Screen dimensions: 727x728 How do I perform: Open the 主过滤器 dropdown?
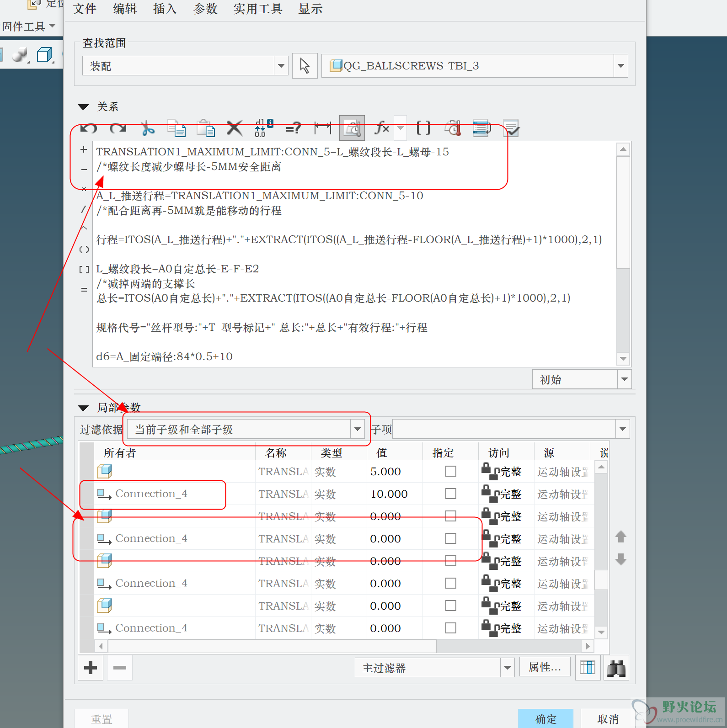(x=508, y=668)
